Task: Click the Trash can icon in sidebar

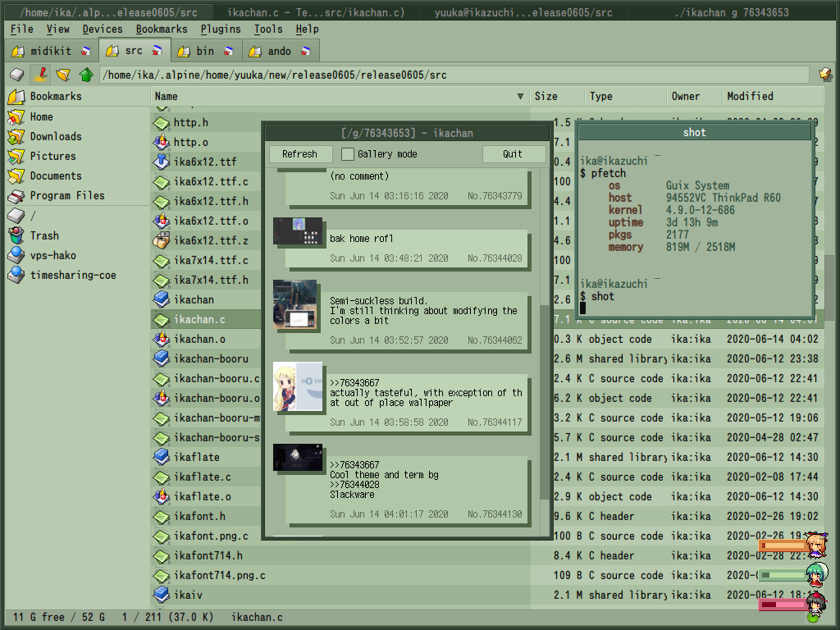Action: [16, 235]
